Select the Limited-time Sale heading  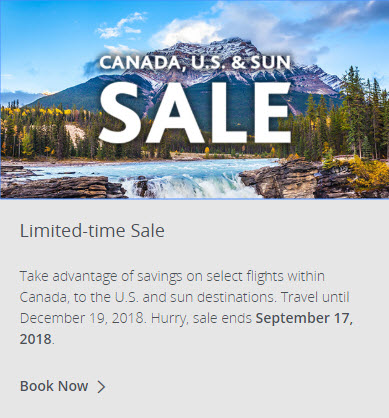tap(92, 231)
